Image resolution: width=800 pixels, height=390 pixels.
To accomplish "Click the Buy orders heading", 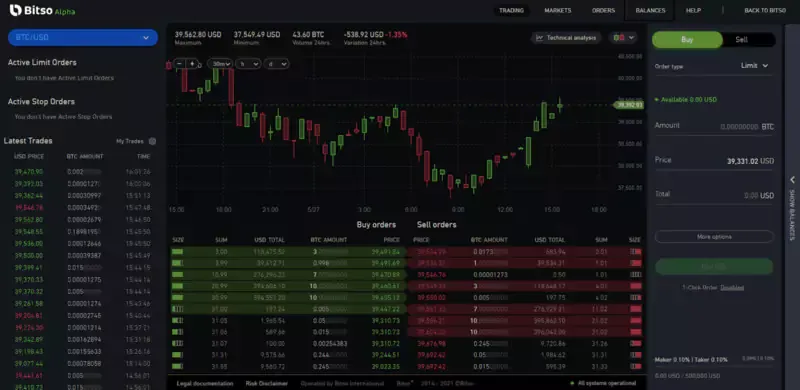I will pyautogui.click(x=376, y=225).
